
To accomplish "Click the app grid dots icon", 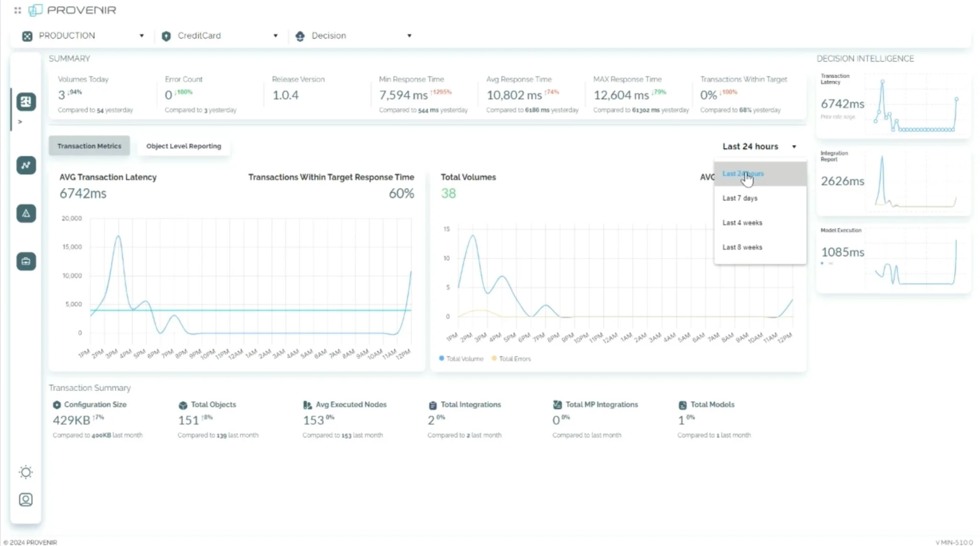I will [18, 10].
